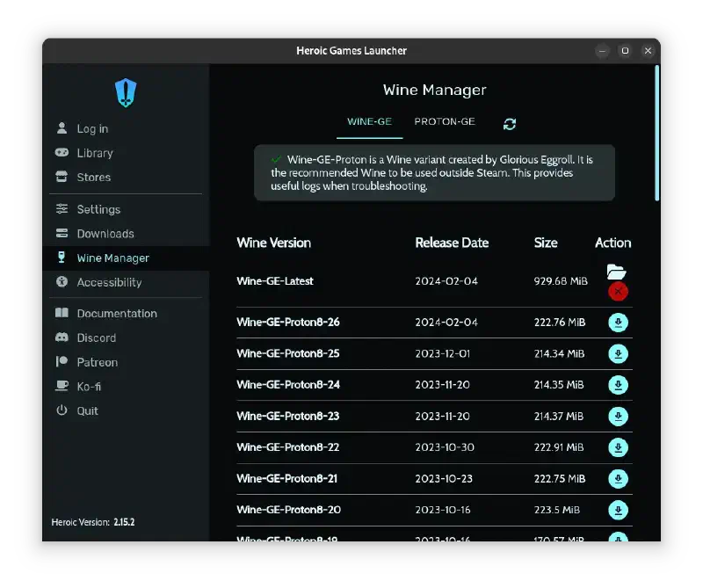
Task: Download Wine-GE-Proton8-23
Action: click(618, 417)
